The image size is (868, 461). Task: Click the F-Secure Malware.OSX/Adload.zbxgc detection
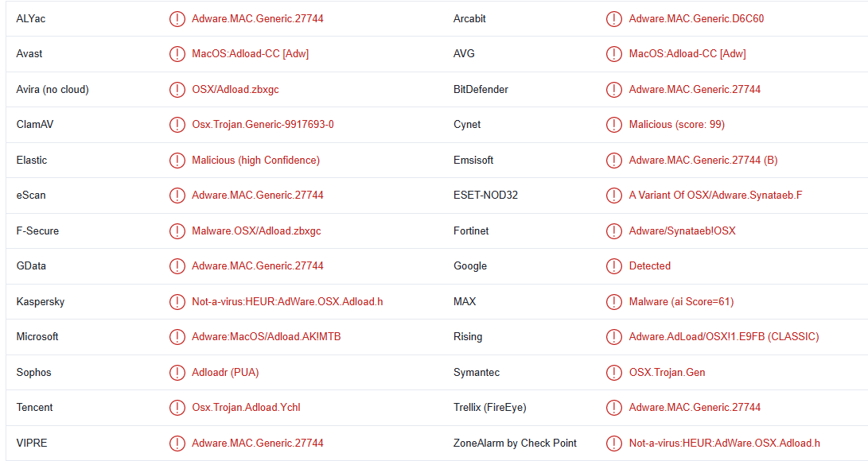click(256, 231)
